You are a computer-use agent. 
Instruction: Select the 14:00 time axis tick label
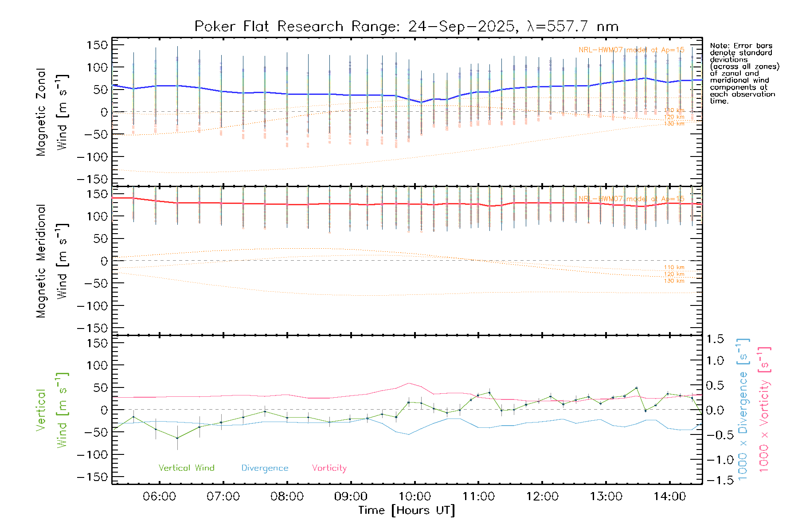tap(669, 496)
